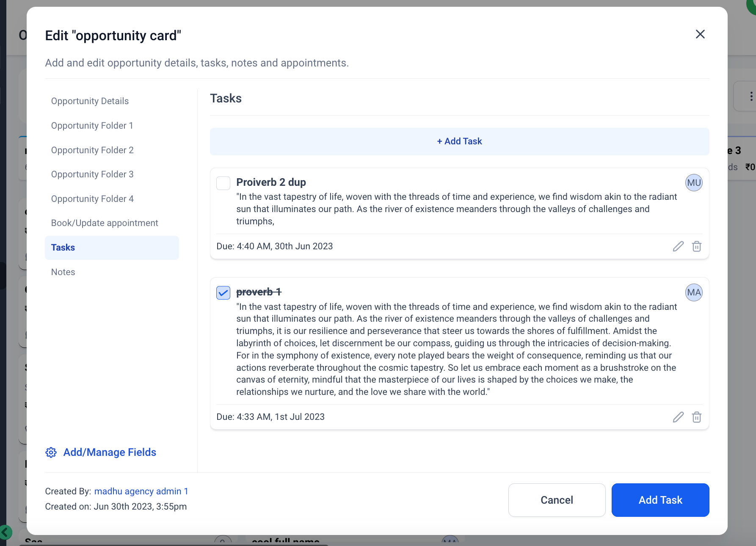Open Opportunity Details section
Viewport: 756px width, 546px height.
tap(90, 101)
